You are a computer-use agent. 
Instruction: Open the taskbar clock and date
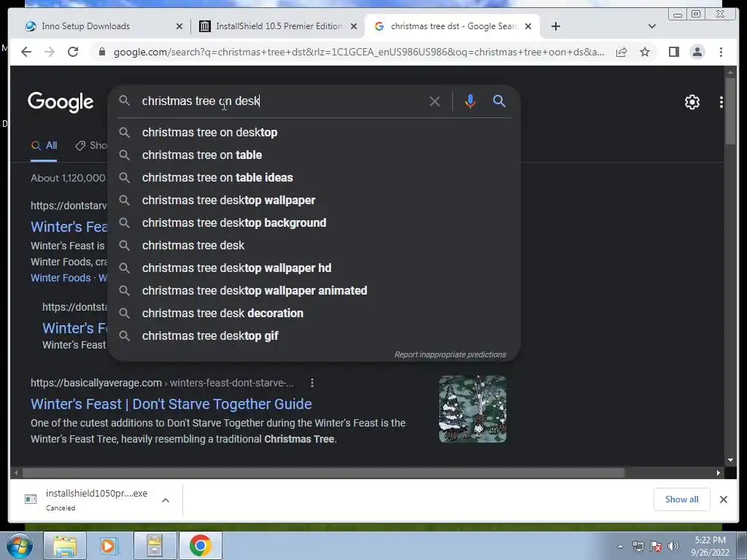[x=710, y=546]
